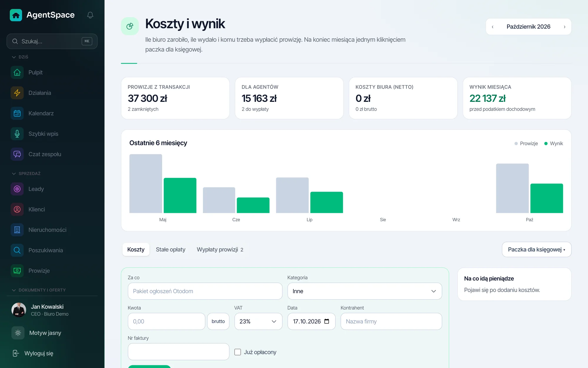This screenshot has height=368, width=588.
Task: Open Poszukiwania magnifier icon
Action: [17, 250]
